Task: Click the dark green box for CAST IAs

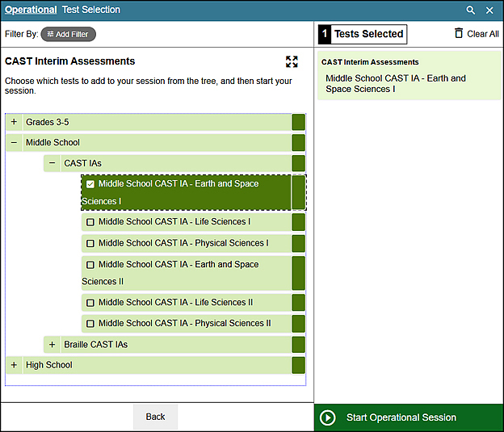Action: point(298,163)
